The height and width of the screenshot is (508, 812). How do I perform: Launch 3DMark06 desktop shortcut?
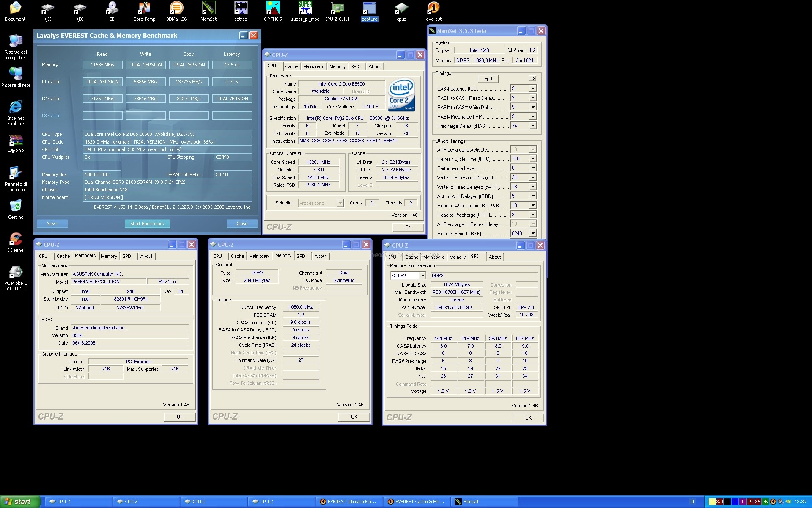(176, 11)
